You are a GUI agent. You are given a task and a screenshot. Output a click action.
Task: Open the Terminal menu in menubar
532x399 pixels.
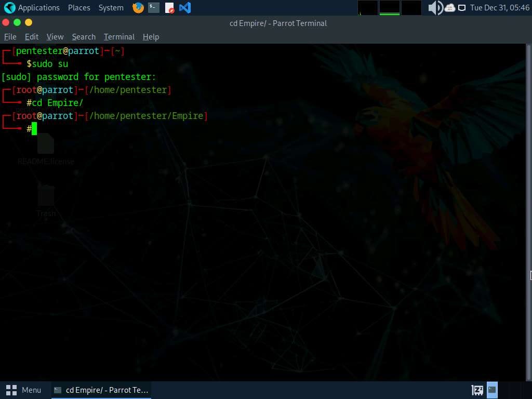pos(119,37)
